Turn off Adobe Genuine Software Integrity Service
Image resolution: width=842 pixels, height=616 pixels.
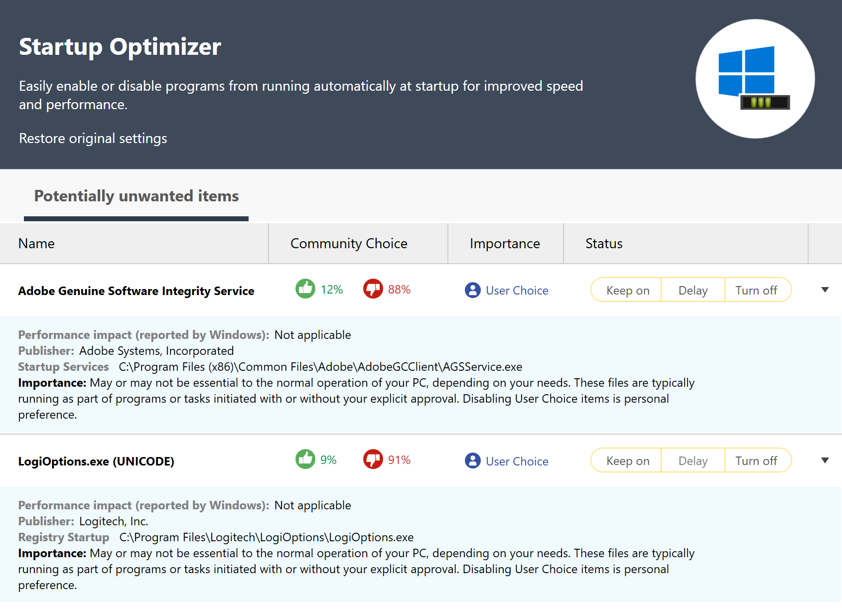pos(758,290)
